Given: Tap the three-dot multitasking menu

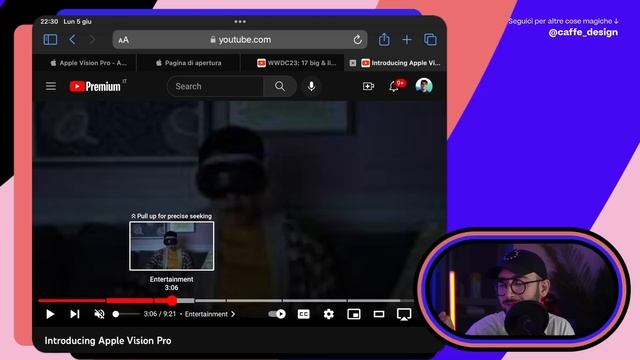Looking at the screenshot, I should click(240, 21).
